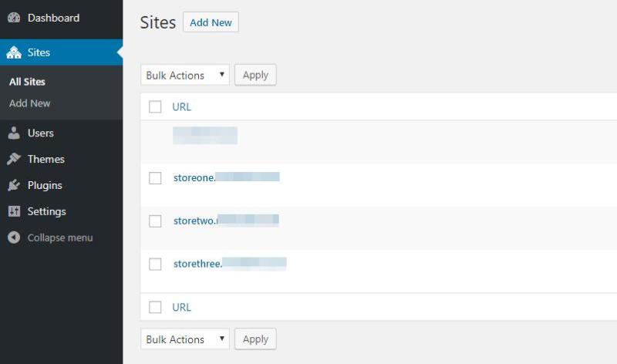This screenshot has height=364, width=617.
Task: Open Add New in the Sites submenu
Action: pos(30,103)
